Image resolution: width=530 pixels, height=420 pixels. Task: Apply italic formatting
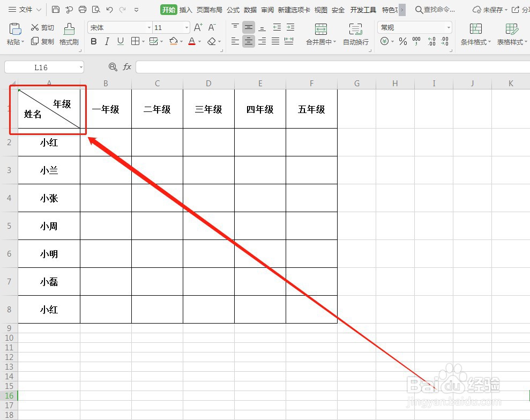pos(107,41)
